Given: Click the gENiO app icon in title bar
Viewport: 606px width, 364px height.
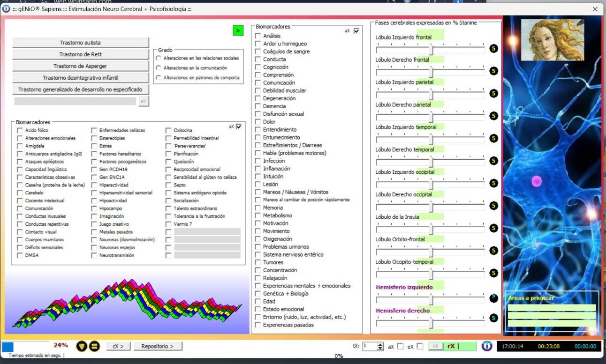Looking at the screenshot, I should click(6, 9).
